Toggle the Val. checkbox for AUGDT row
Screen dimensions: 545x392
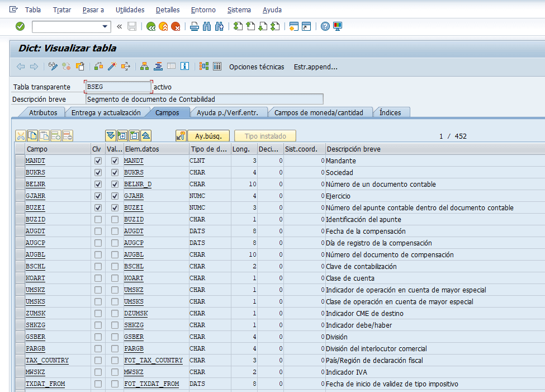pos(115,232)
